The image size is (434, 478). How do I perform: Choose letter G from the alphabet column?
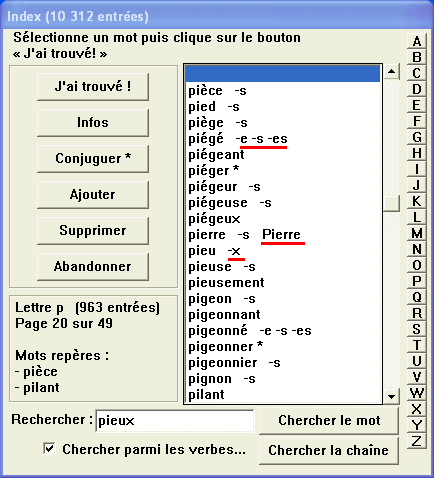pyautogui.click(x=416, y=137)
